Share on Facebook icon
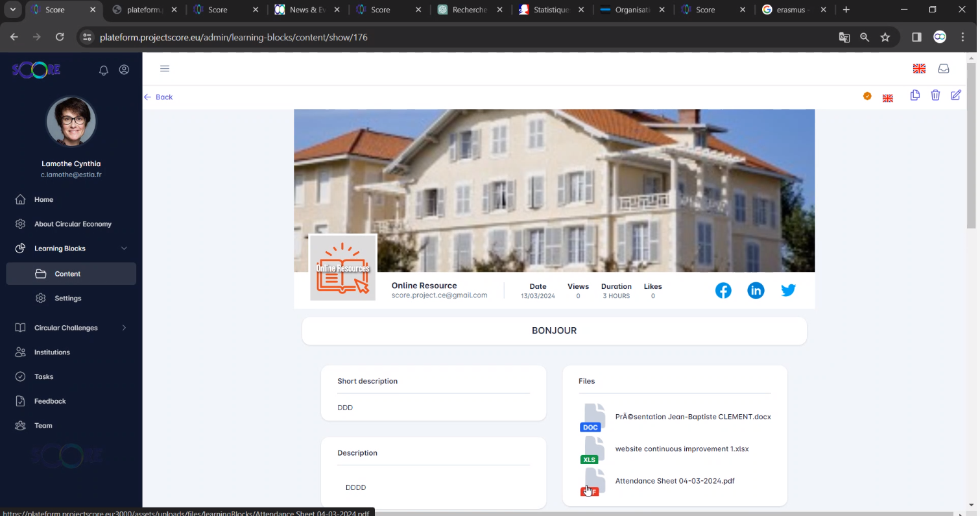This screenshot has width=980, height=516. (723, 291)
